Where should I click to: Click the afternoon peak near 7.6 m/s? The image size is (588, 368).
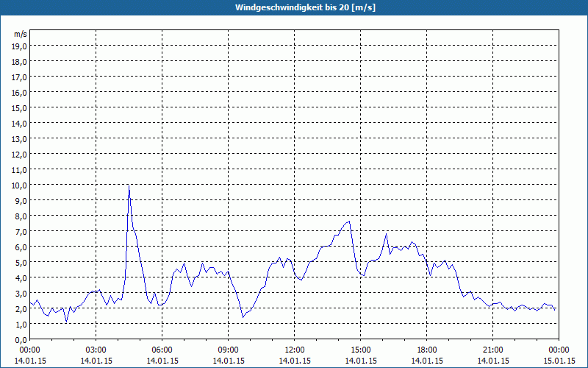click(350, 222)
